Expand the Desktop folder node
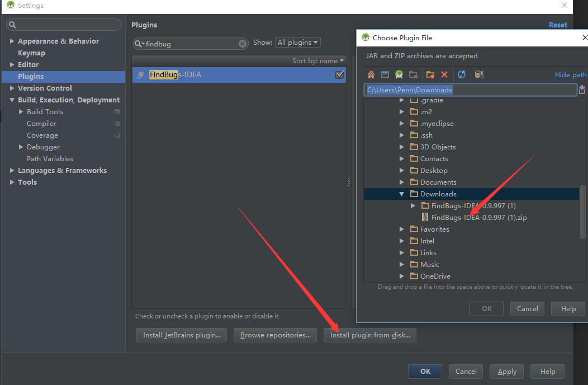Viewport: 588px width, 385px height. click(402, 170)
